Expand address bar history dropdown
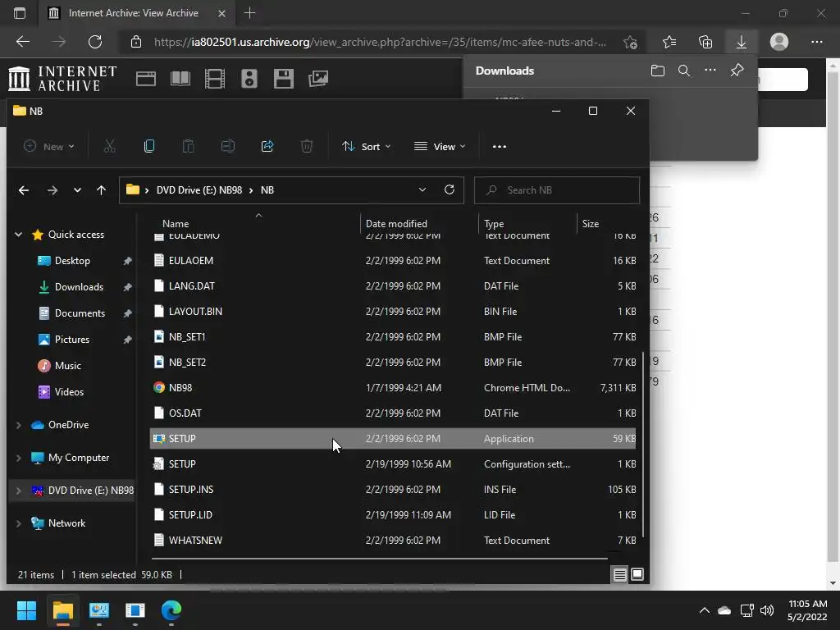This screenshot has width=840, height=630. point(422,189)
